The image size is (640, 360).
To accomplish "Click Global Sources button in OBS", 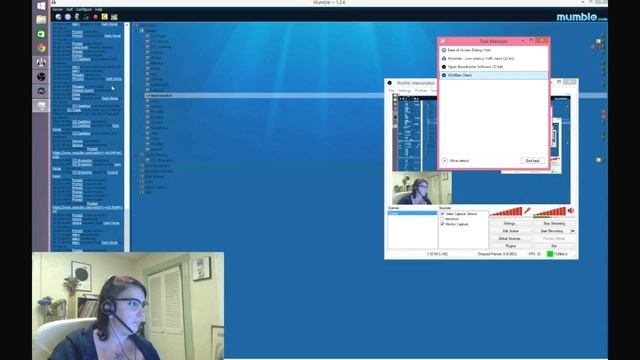I will click(x=509, y=238).
